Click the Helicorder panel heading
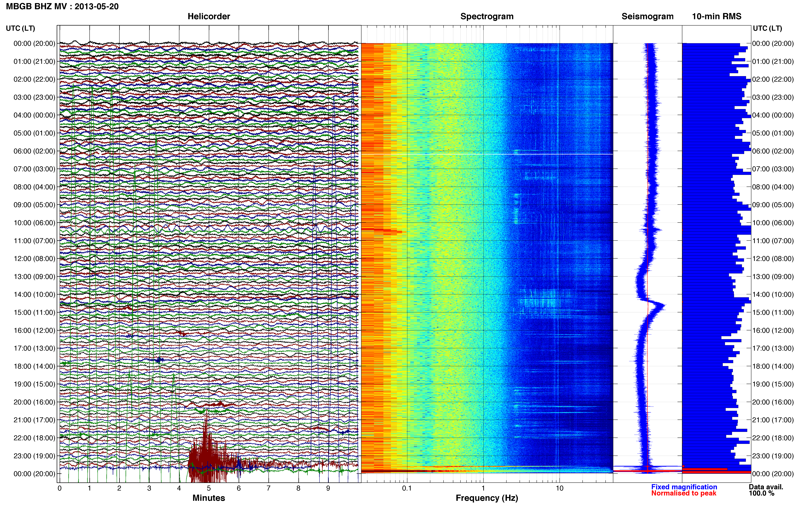Screen dimensions: 812x508 [209, 16]
